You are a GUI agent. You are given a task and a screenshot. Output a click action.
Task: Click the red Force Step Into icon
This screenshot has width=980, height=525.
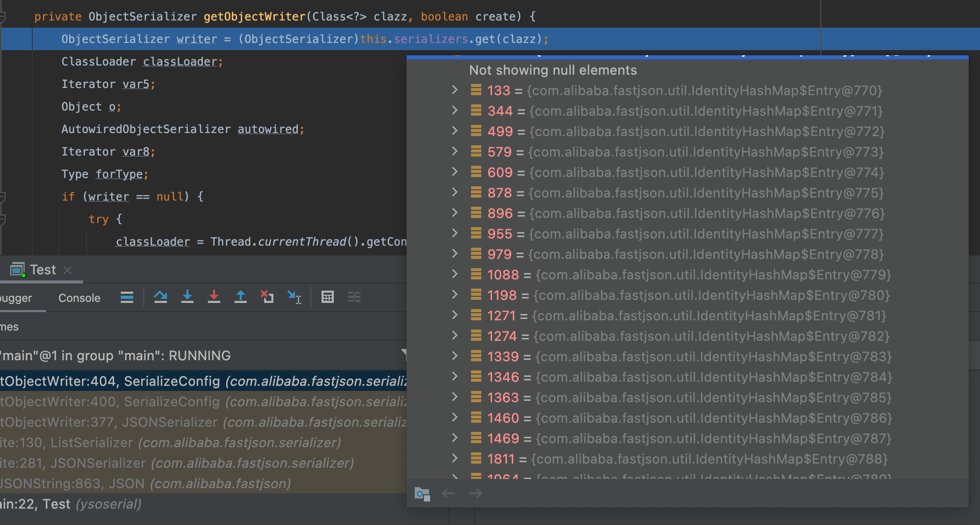tap(214, 297)
